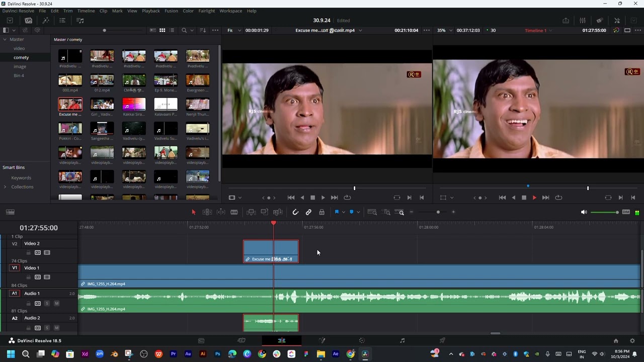The width and height of the screenshot is (644, 362).
Task: Stop playback in source viewer
Action: click(312, 198)
